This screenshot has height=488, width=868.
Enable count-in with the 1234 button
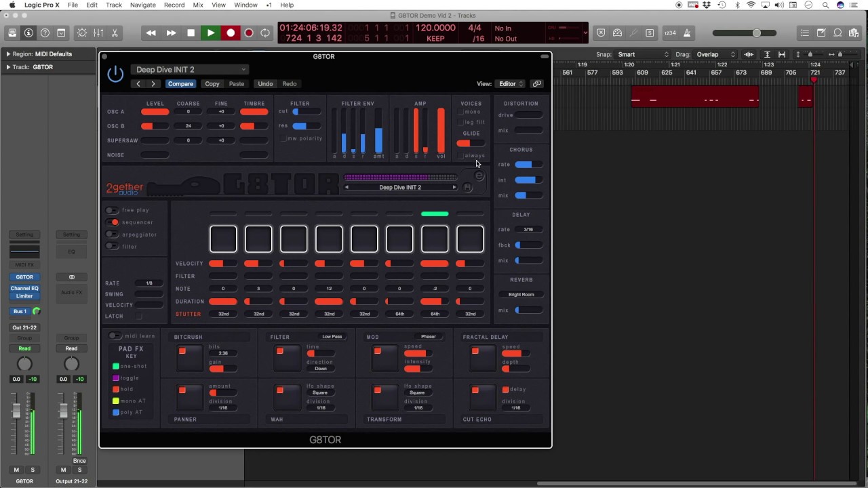click(670, 33)
